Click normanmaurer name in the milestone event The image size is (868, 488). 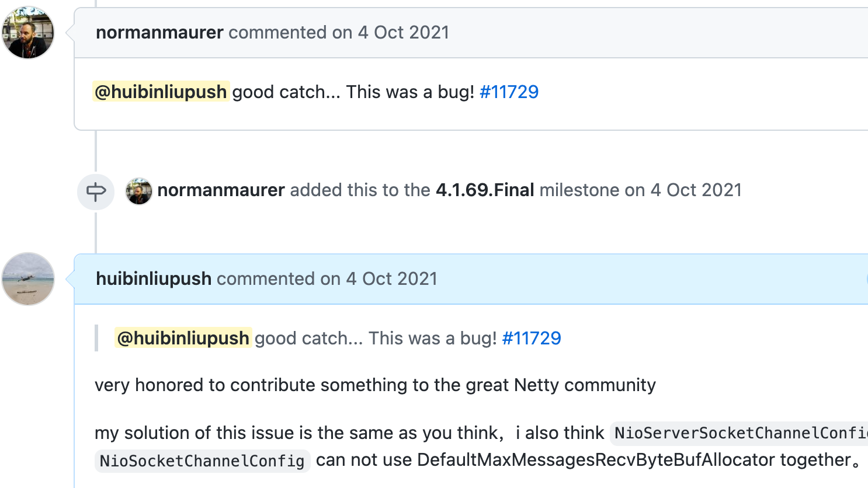coord(221,190)
